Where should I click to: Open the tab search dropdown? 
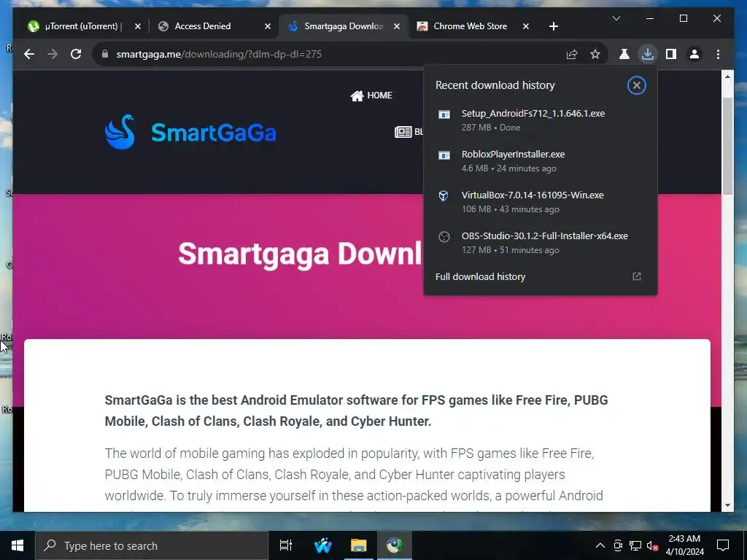[616, 18]
